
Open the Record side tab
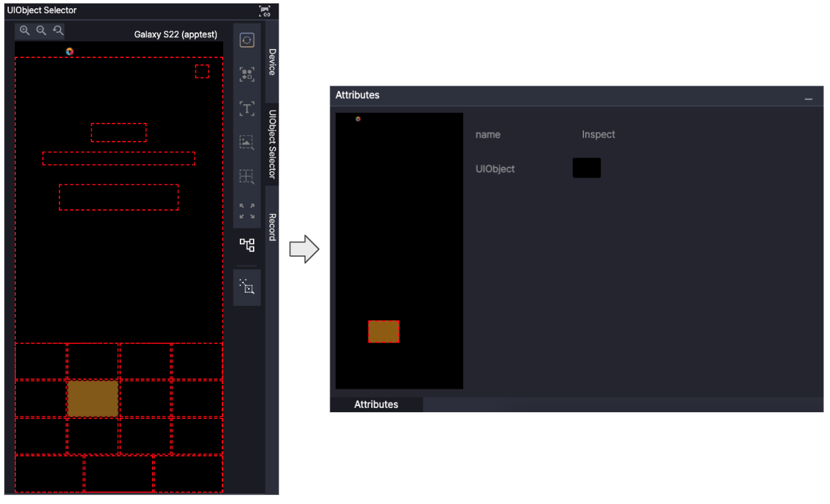272,227
